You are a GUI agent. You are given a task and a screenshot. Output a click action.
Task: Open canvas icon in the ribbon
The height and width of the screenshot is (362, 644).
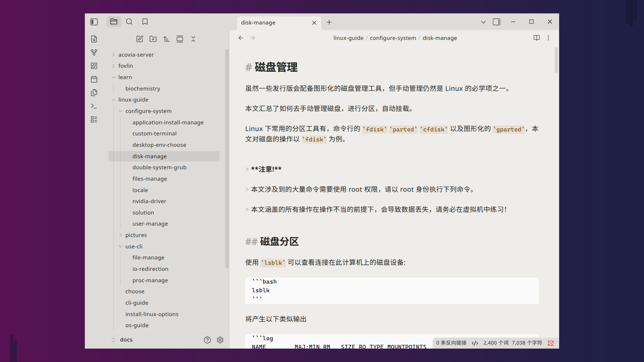(94, 66)
